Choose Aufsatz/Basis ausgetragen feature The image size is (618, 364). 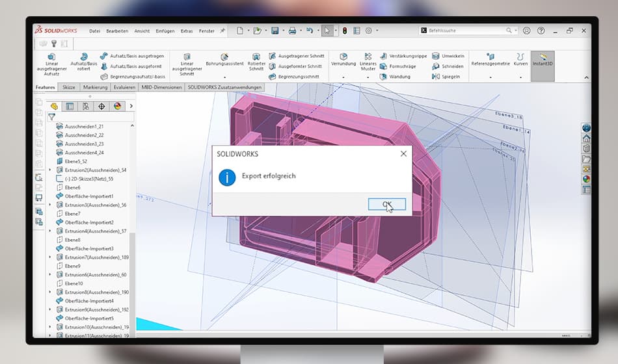coord(132,56)
